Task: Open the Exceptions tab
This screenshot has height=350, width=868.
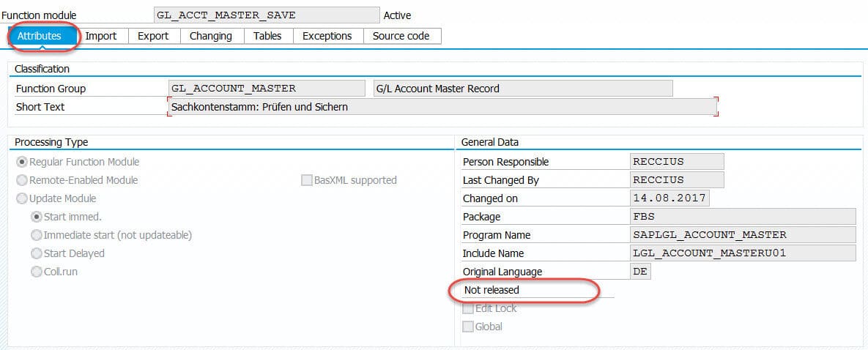Action: 327,36
